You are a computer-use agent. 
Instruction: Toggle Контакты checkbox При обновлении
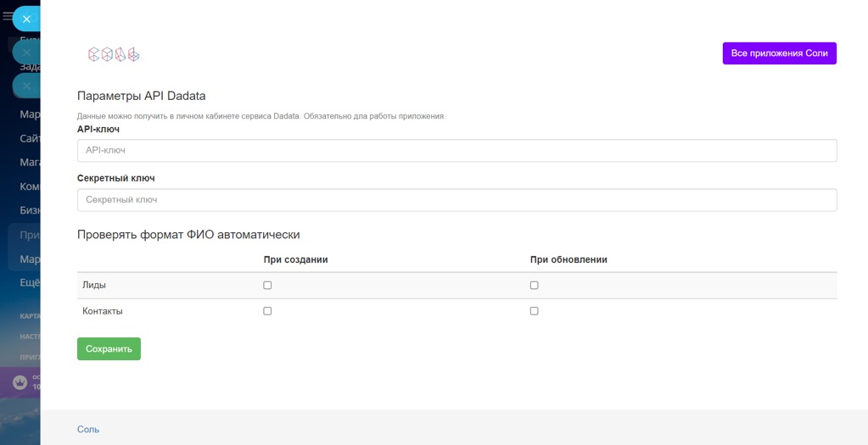pyautogui.click(x=535, y=311)
